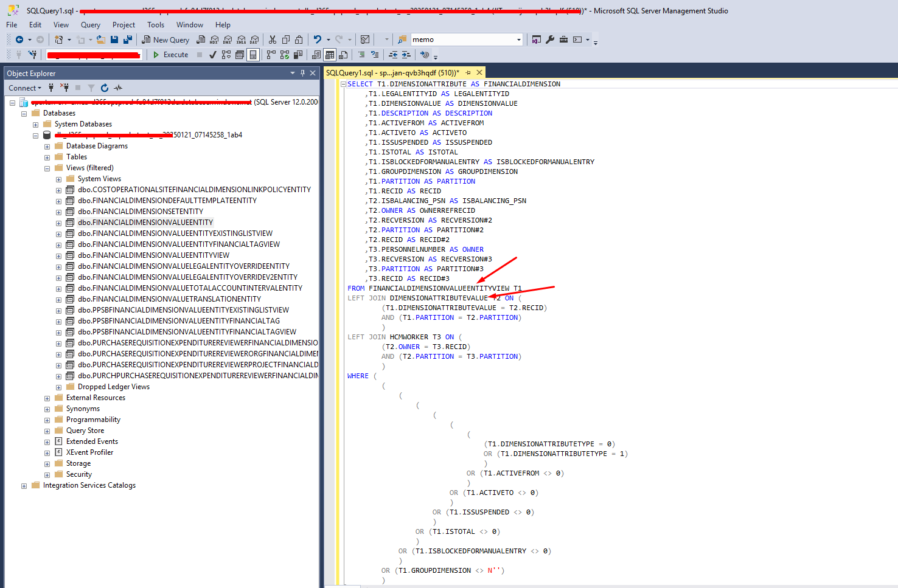The width and height of the screenshot is (898, 588).
Task: Expand Integration Services Catalogs node
Action: 24,485
